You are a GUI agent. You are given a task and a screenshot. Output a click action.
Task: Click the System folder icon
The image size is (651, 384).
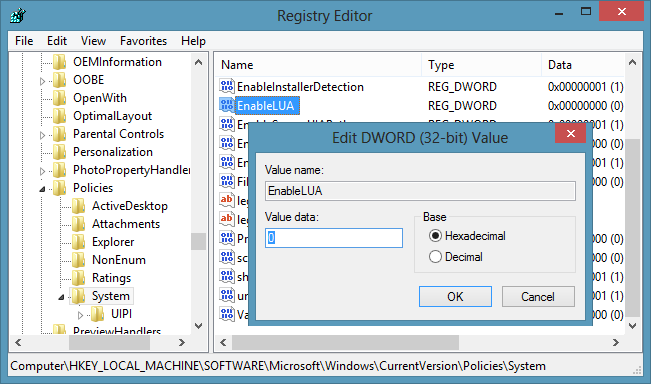pyautogui.click(x=78, y=296)
